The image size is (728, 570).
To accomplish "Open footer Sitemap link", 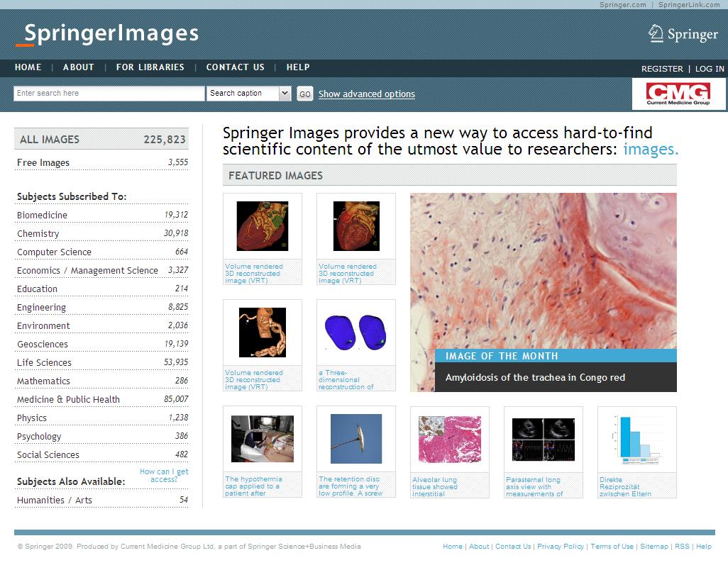I will 654,547.
